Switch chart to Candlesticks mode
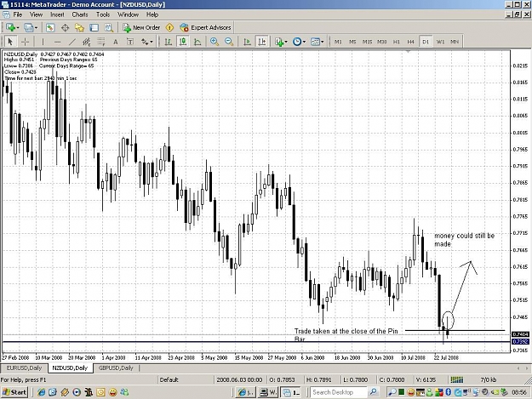532x399 pixels. click(183, 42)
